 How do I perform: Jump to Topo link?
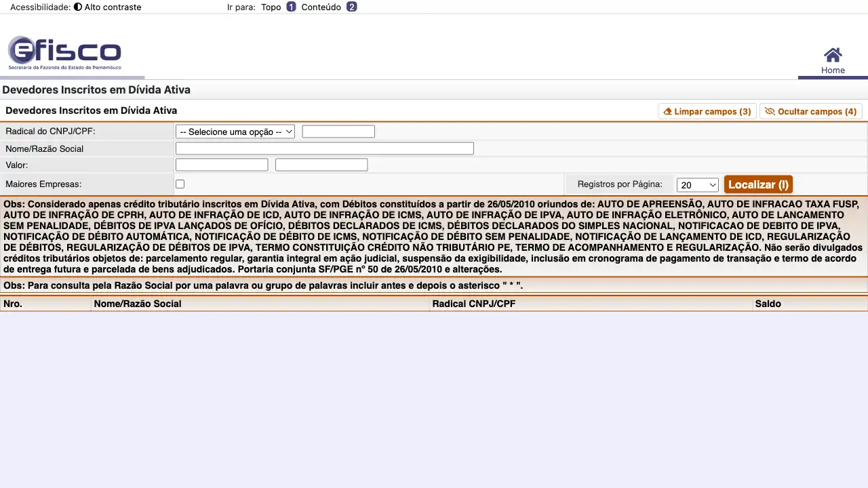click(x=271, y=7)
